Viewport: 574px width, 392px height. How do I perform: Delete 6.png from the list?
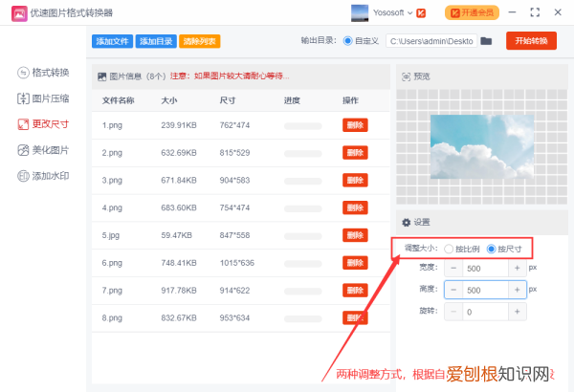355,263
